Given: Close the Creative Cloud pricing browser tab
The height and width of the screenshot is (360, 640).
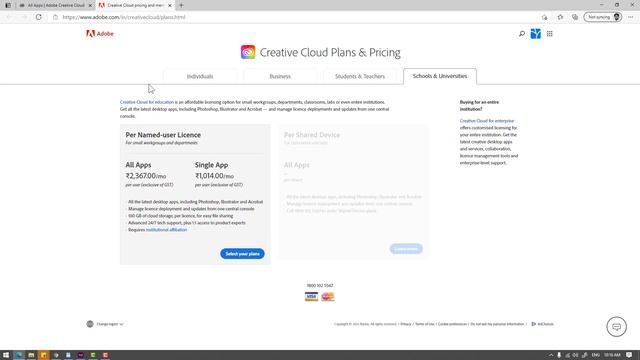Looking at the screenshot, I should pos(170,5).
